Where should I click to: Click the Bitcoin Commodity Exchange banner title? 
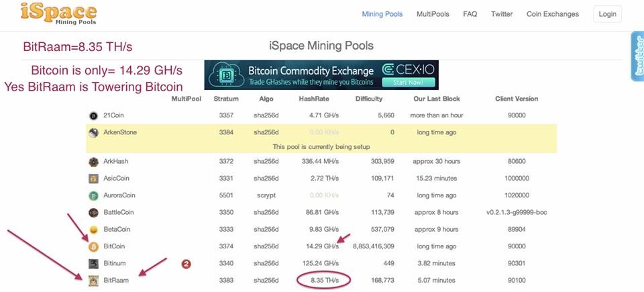coord(311,70)
